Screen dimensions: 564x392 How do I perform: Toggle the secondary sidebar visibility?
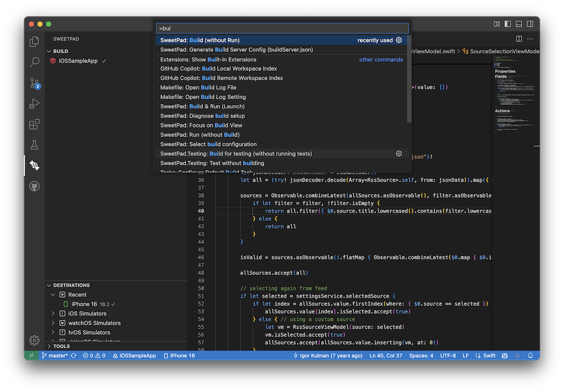pos(529,24)
